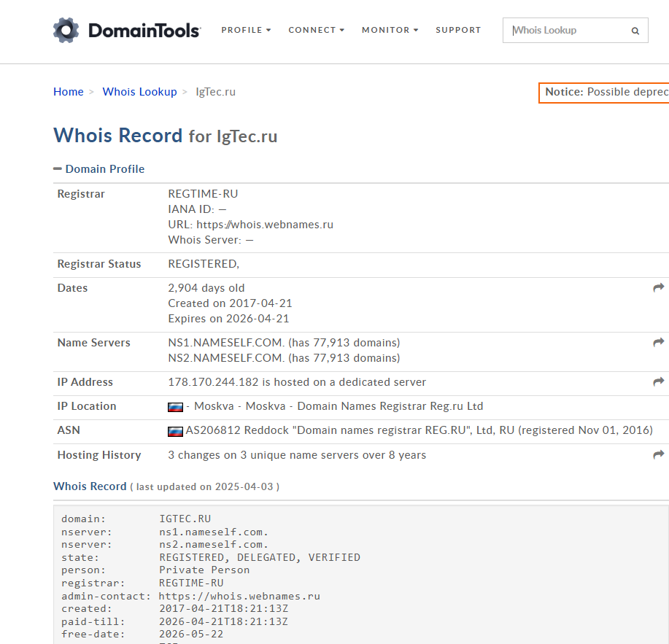Click the DomainTools wordmark
This screenshot has width=669, height=644.
pyautogui.click(x=144, y=31)
